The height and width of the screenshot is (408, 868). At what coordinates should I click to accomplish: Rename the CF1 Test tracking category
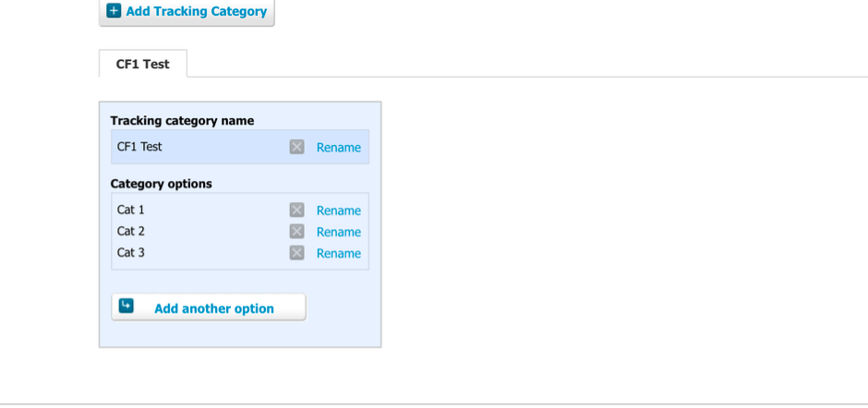point(338,148)
